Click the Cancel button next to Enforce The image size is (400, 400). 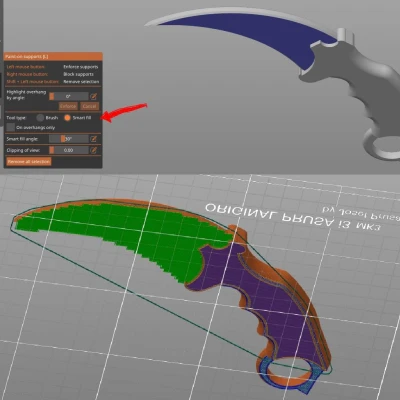click(89, 106)
